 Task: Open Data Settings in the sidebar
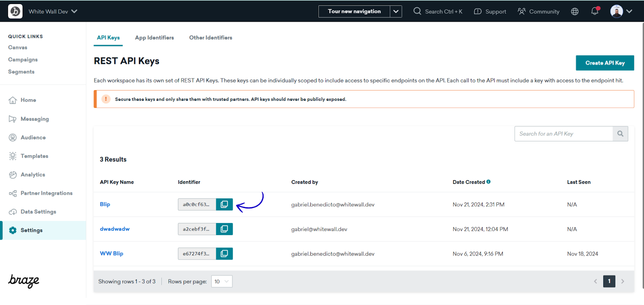tap(38, 212)
